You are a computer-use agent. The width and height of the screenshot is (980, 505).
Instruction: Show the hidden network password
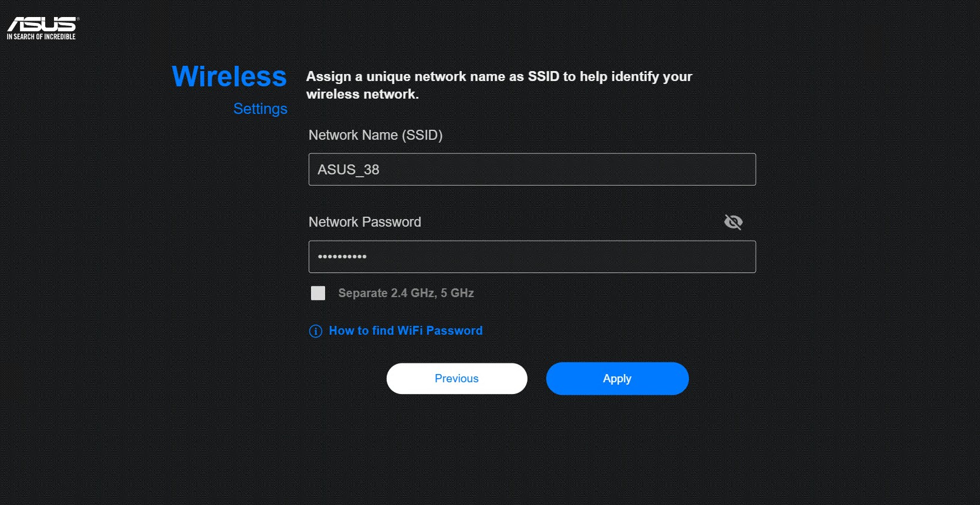click(733, 222)
